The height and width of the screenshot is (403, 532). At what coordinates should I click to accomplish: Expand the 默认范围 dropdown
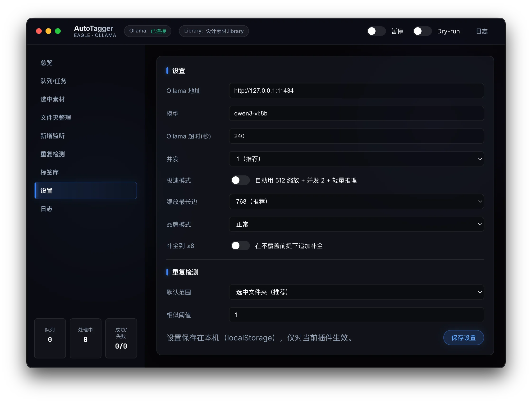[356, 292]
